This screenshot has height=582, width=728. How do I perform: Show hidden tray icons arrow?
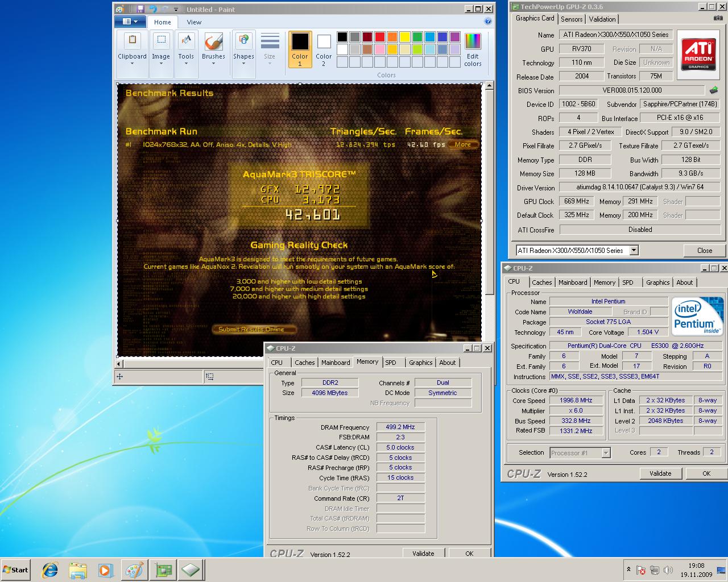(x=628, y=569)
